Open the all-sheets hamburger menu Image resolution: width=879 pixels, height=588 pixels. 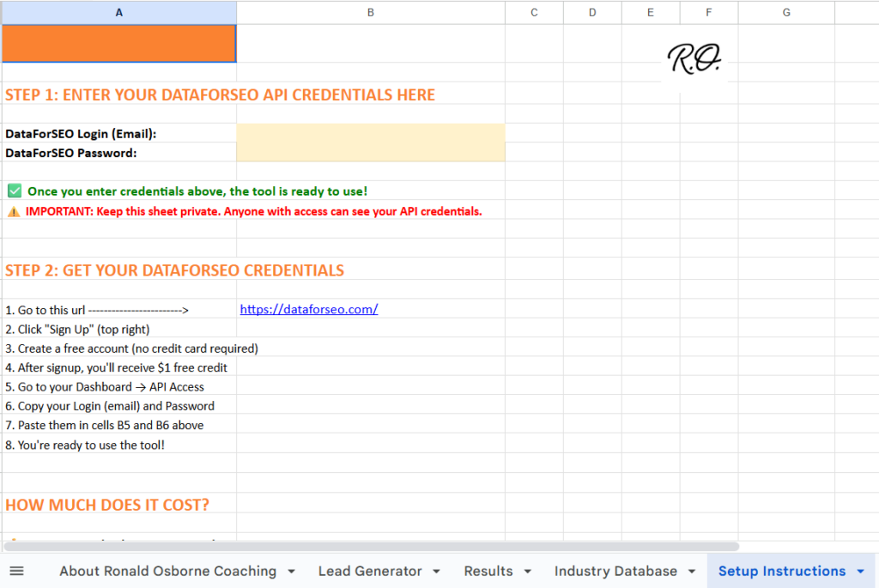[x=16, y=570]
